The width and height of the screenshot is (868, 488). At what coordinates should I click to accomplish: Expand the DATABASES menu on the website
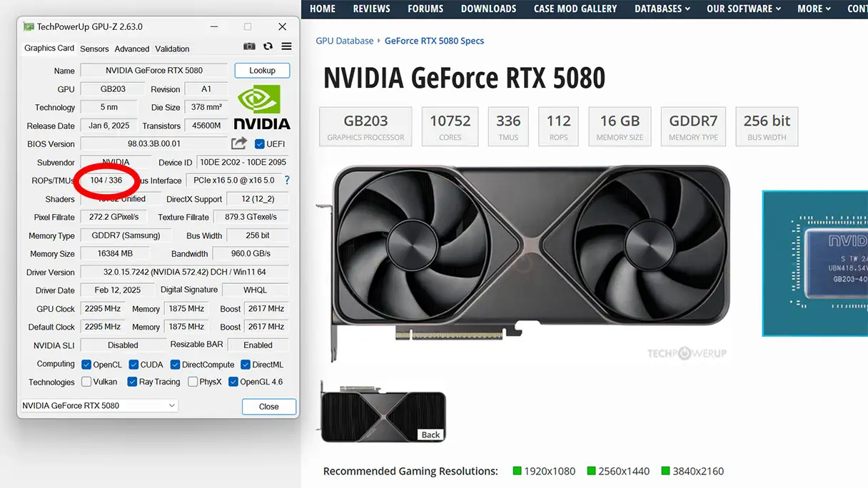click(662, 9)
